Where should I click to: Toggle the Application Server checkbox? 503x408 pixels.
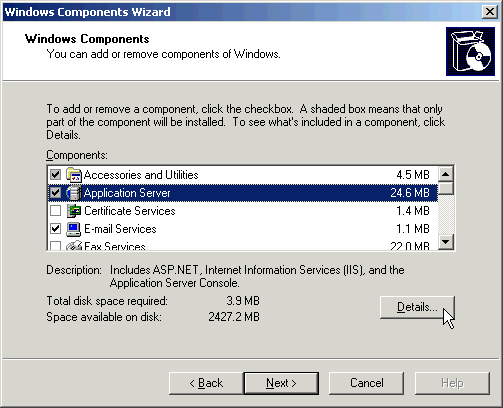pos(55,193)
